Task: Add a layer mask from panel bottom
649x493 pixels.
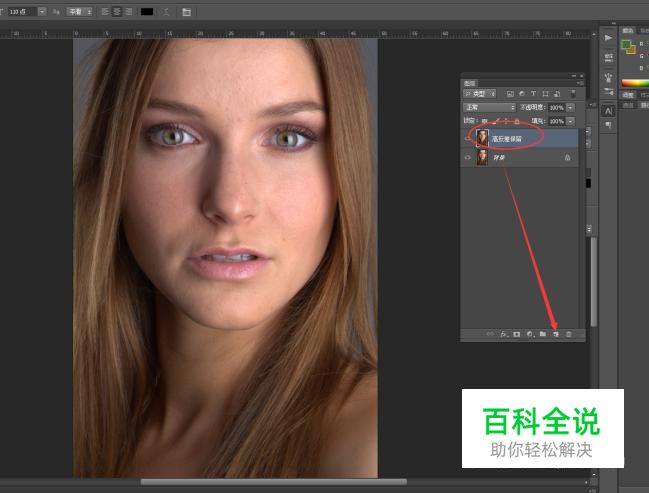Action: (516, 333)
